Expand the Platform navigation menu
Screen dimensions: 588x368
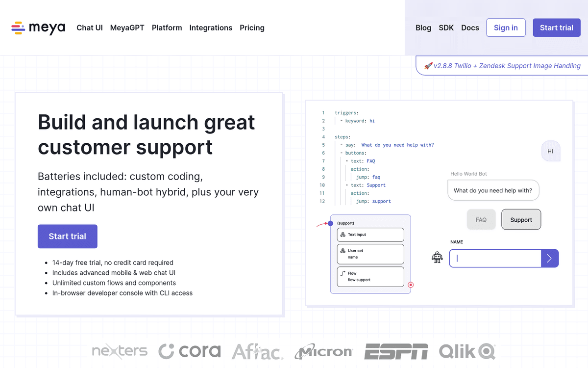(x=167, y=28)
